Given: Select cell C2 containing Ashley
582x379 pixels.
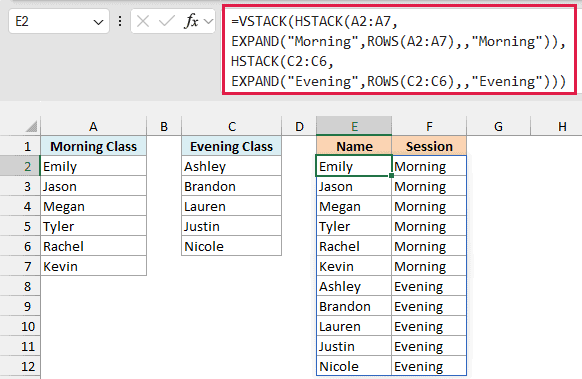Looking at the screenshot, I should [232, 166].
